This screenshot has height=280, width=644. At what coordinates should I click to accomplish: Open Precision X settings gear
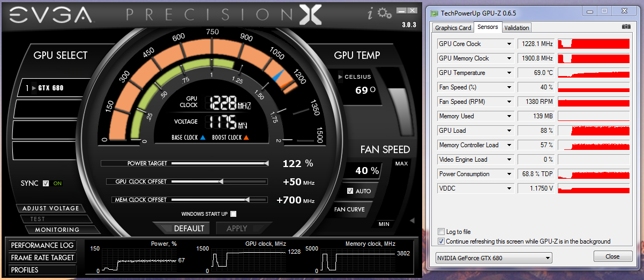pyautogui.click(x=385, y=13)
